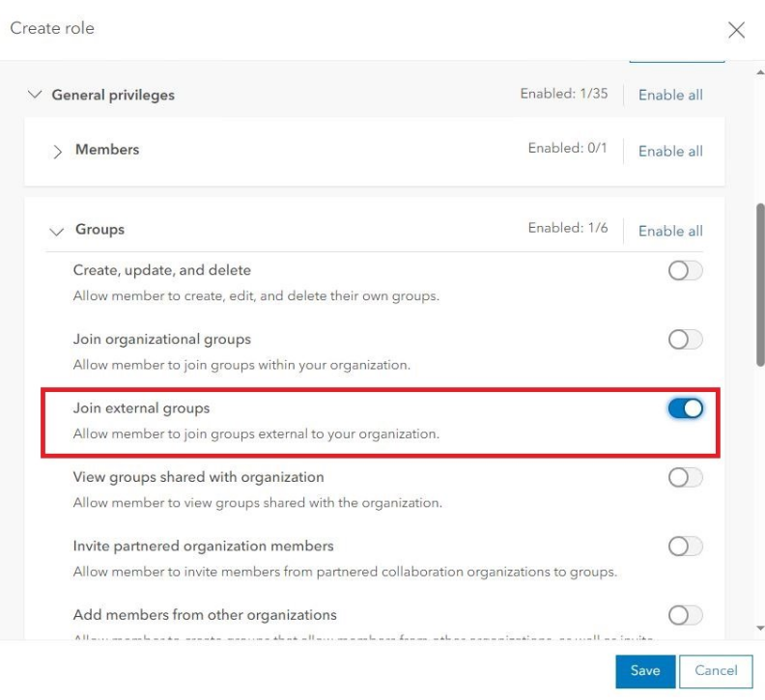Toggle Create, update, and delete privilege
The height and width of the screenshot is (700, 765).
(685, 271)
